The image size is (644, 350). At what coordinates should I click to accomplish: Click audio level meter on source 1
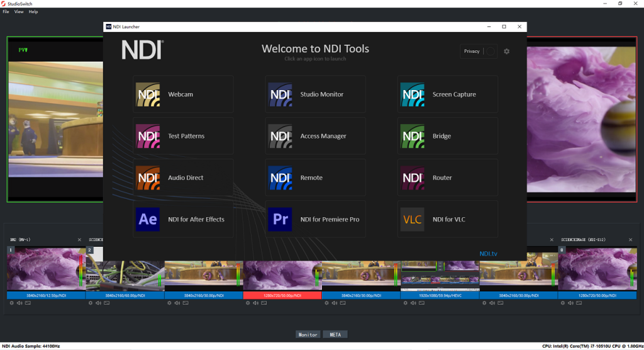tap(81, 271)
